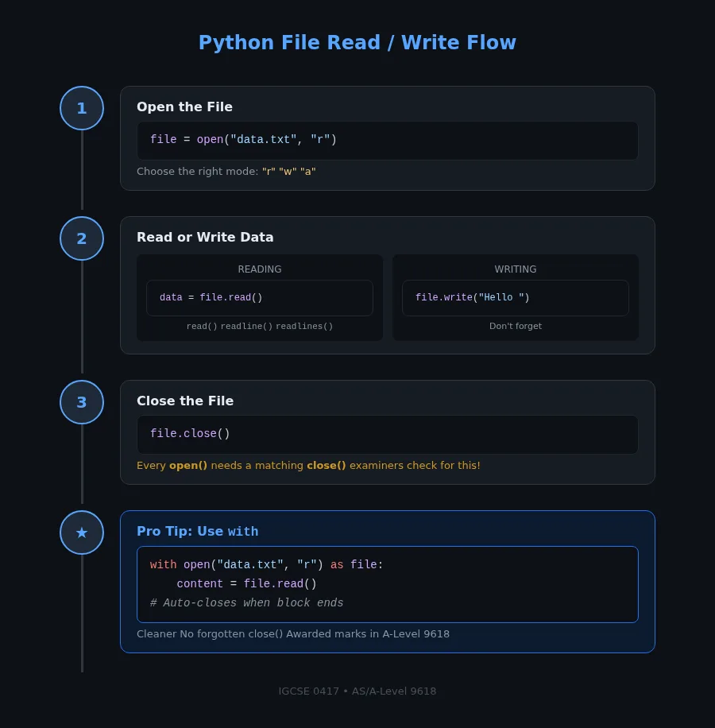Click the step 2 circle marker
Viewport: 715px width, 728px height.
(82, 238)
